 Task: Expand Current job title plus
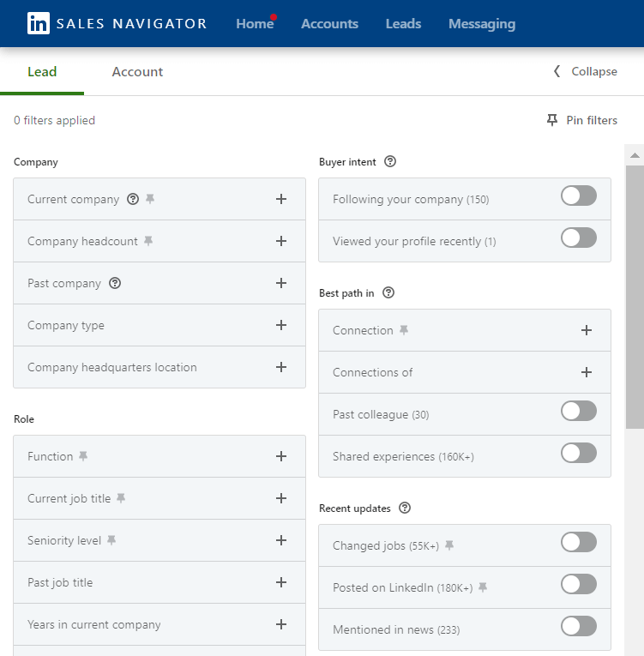click(281, 498)
